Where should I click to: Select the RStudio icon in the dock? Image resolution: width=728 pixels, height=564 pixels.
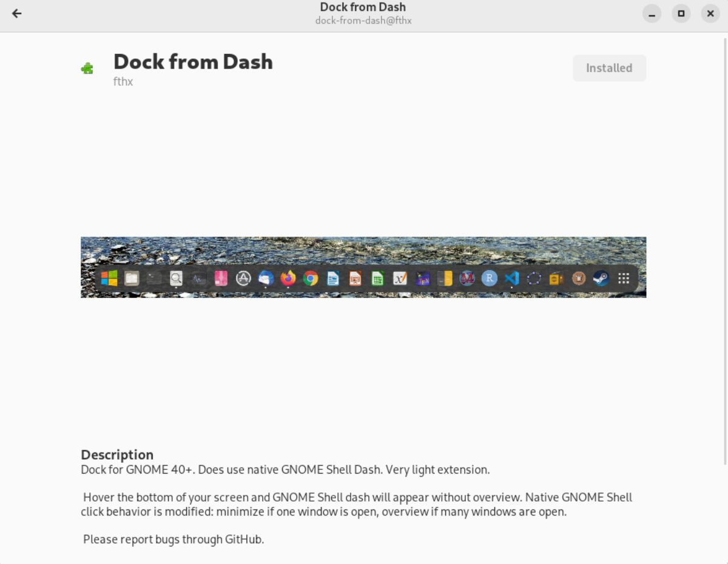[489, 279]
